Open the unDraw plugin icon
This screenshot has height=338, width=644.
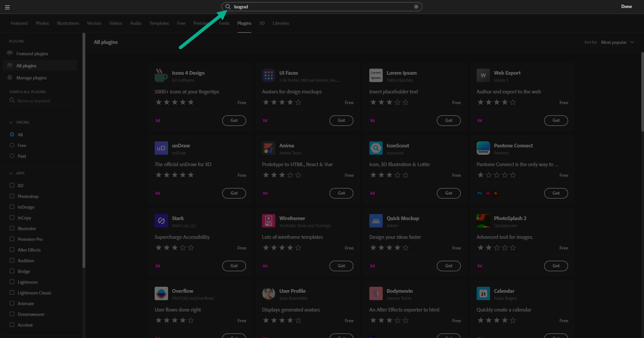coord(161,148)
